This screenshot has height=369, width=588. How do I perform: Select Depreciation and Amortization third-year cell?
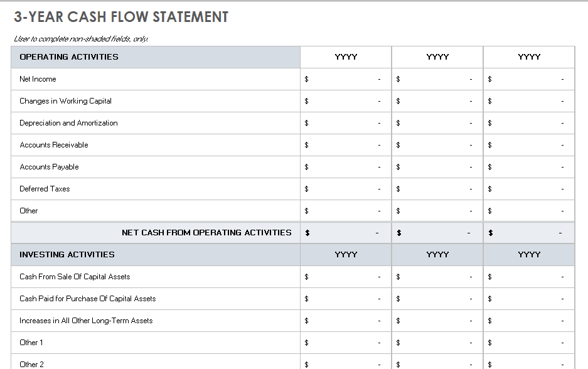point(529,123)
